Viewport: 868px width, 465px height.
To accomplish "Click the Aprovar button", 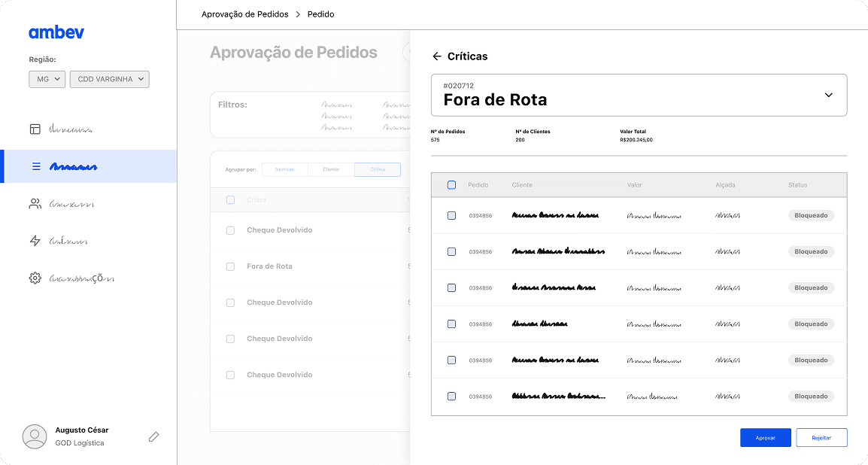I will pos(765,437).
